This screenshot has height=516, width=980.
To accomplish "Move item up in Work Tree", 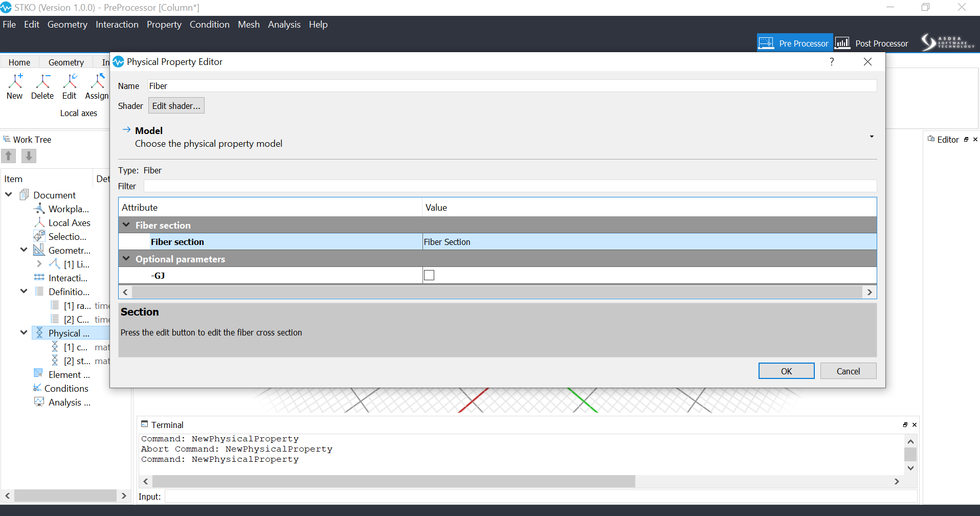I will (x=9, y=156).
